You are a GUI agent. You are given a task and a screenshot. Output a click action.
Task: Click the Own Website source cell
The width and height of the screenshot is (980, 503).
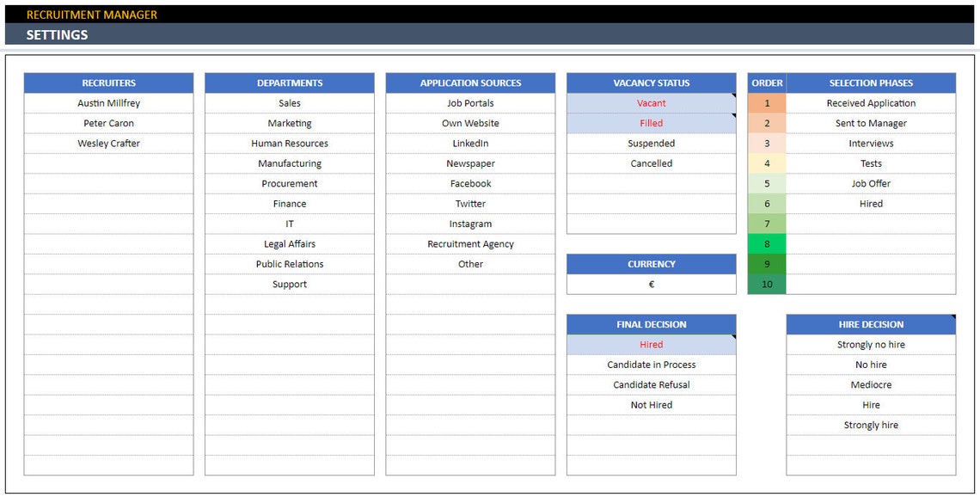pos(470,123)
